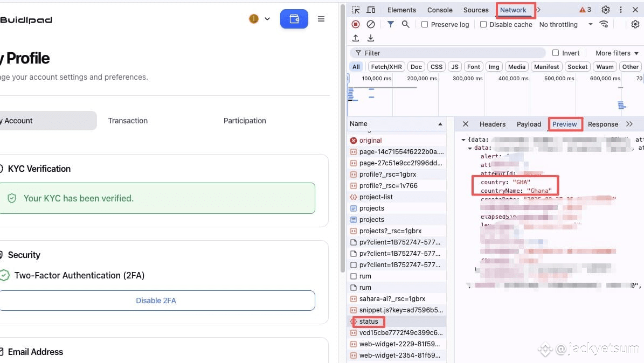Open the More filters dropdown
The width and height of the screenshot is (644, 363).
(x=617, y=53)
